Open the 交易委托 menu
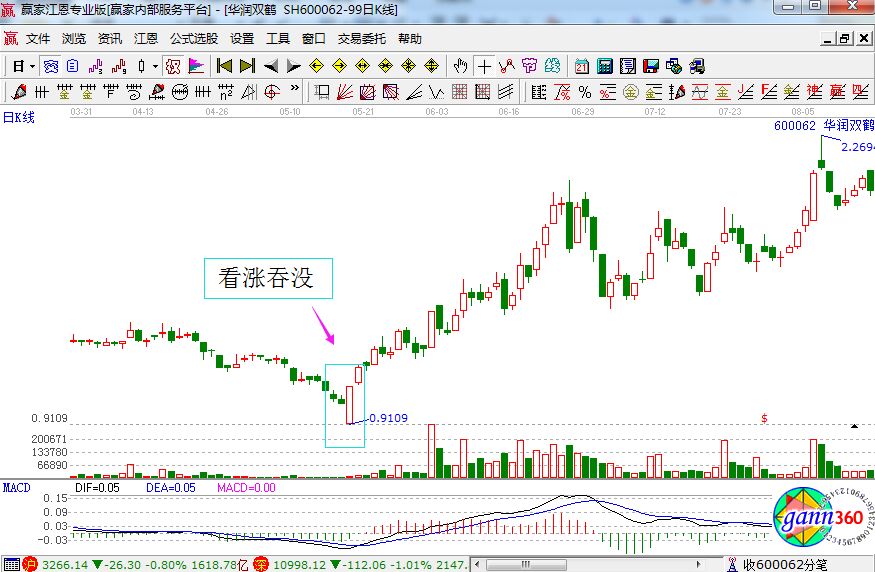The width and height of the screenshot is (875, 572). 361,39
